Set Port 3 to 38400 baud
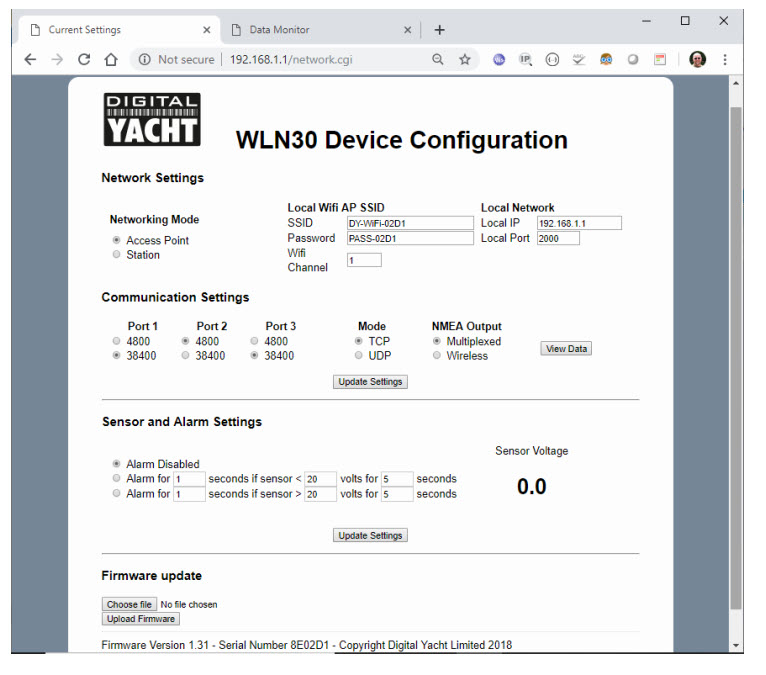The height and width of the screenshot is (675, 766). pos(254,355)
